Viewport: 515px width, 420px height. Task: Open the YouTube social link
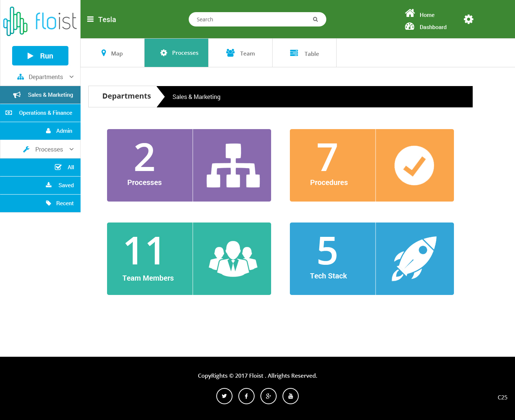coord(291,396)
